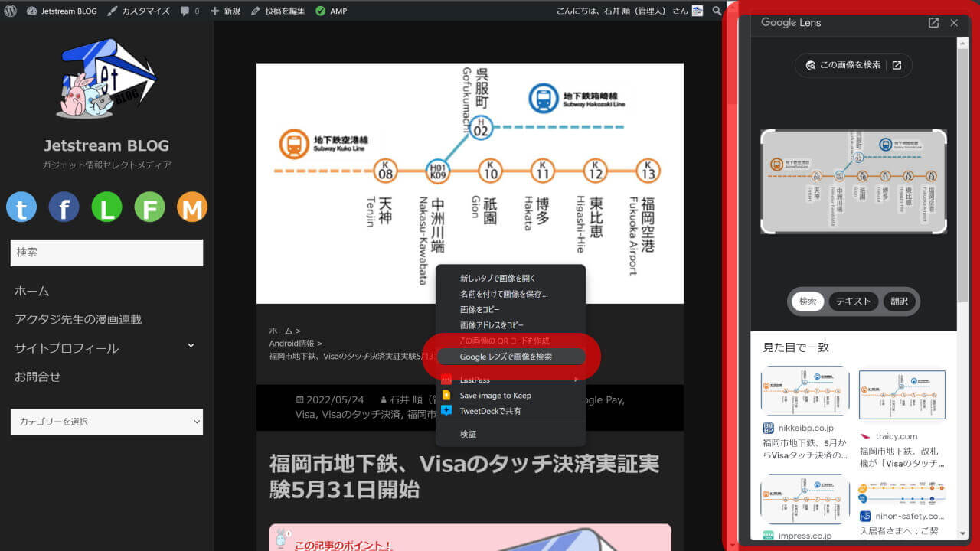
Task: Open the カテゴリーを選択 dropdown
Action: tap(106, 422)
